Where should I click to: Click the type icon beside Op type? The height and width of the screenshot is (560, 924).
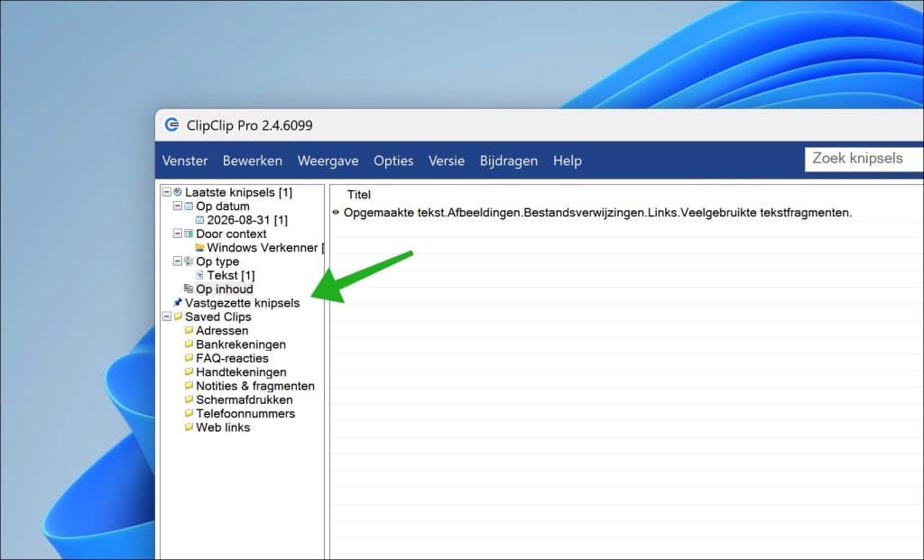[x=189, y=261]
